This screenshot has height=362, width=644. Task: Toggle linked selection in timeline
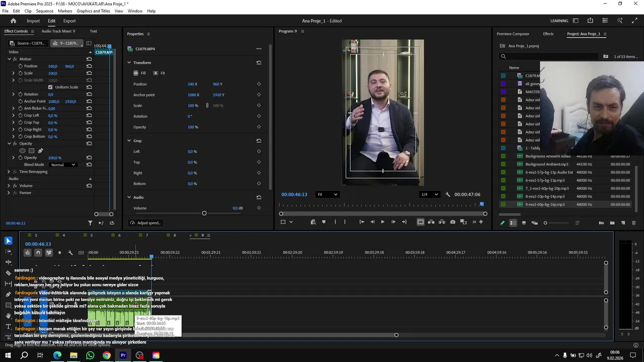(49, 252)
